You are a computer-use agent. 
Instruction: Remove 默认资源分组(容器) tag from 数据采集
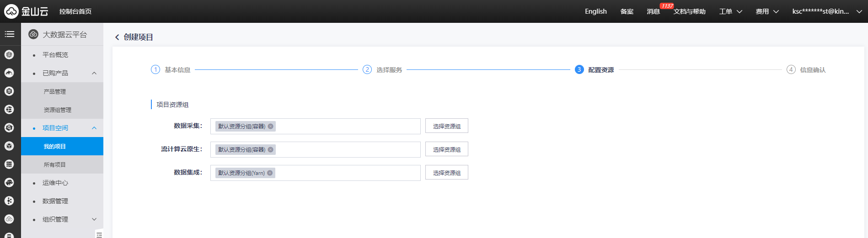271,127
